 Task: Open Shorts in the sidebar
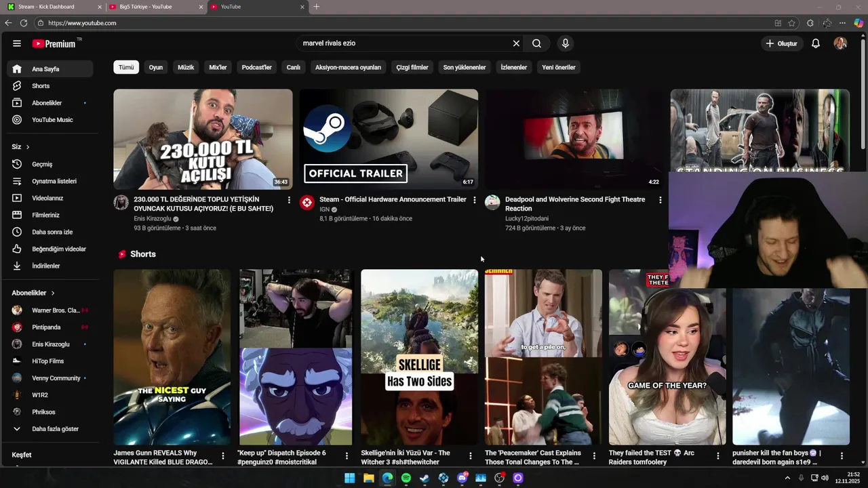pos(50,86)
